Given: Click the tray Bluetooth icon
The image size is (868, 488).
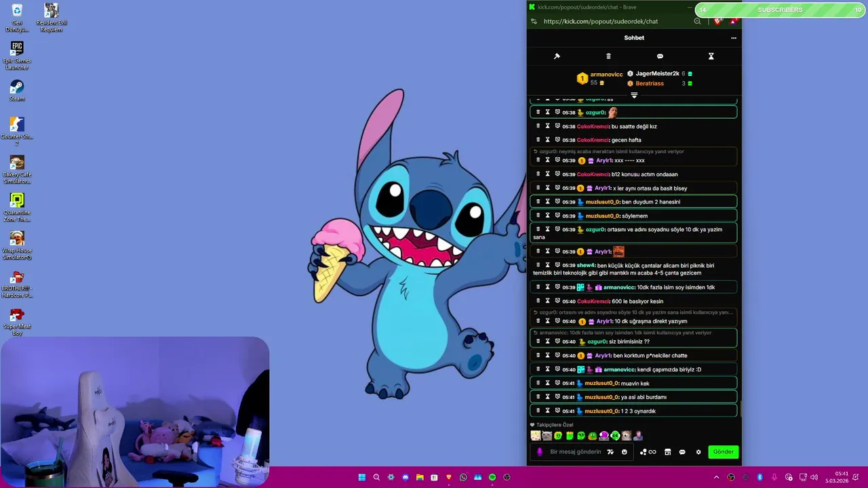Looking at the screenshot, I should pos(759,477).
